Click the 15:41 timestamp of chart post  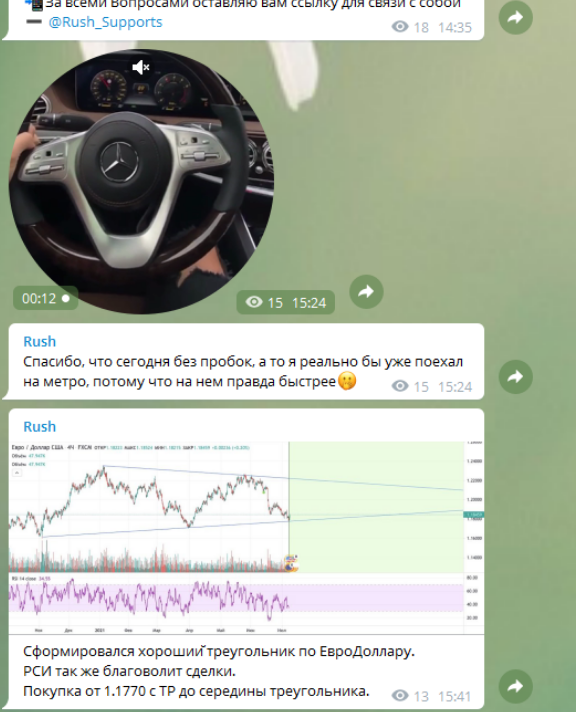[455, 696]
